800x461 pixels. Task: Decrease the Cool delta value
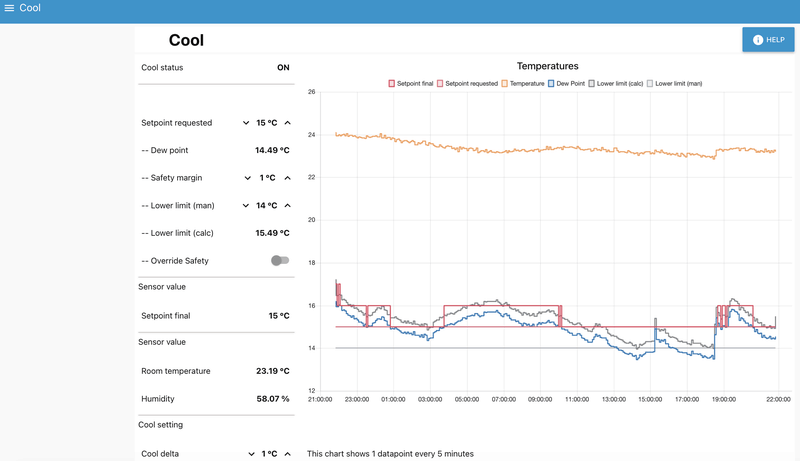pos(251,454)
